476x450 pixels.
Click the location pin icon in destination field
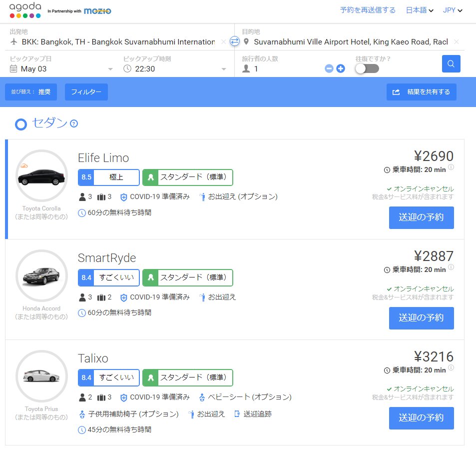246,41
